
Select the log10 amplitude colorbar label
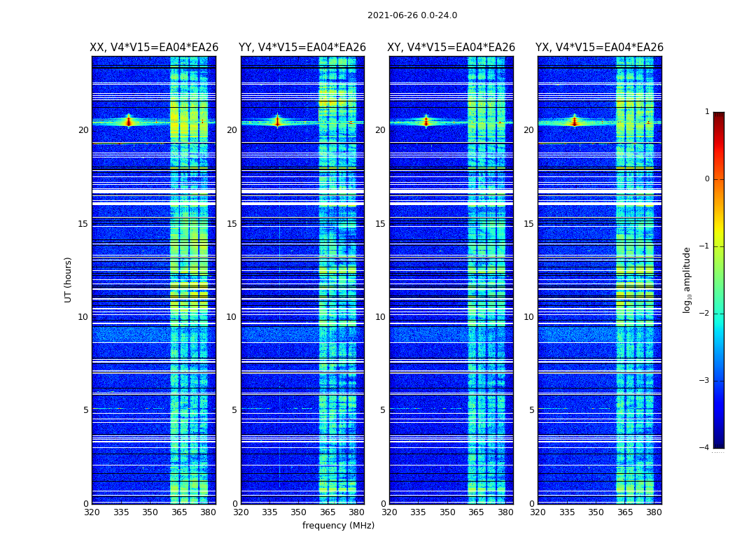click(687, 280)
